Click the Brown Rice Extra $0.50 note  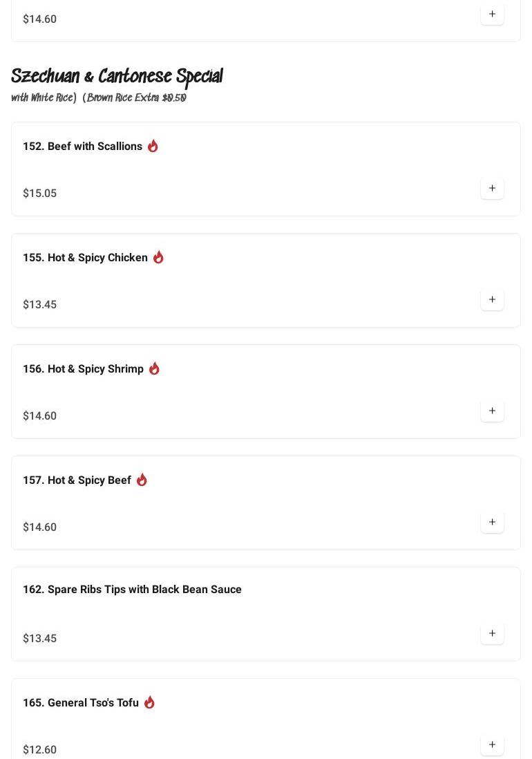135,98
